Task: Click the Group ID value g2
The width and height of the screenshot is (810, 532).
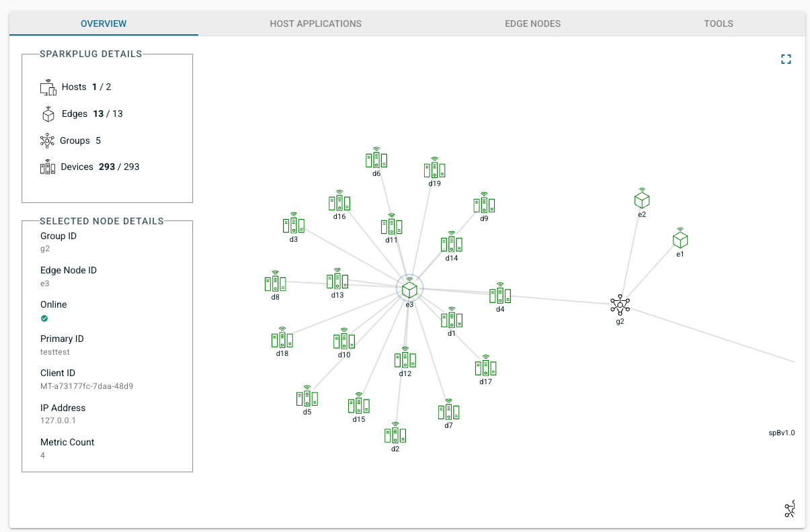Action: pos(45,249)
